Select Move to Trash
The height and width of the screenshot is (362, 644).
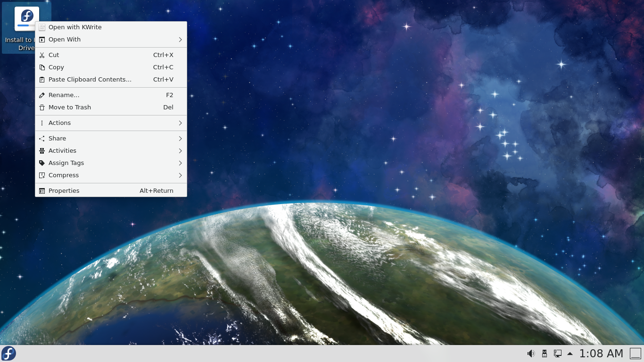coord(111,107)
